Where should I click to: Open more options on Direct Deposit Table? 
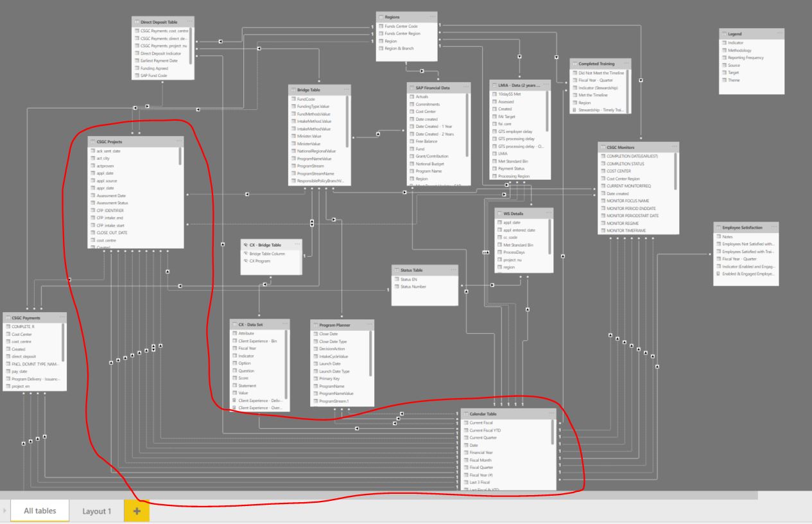(189, 22)
